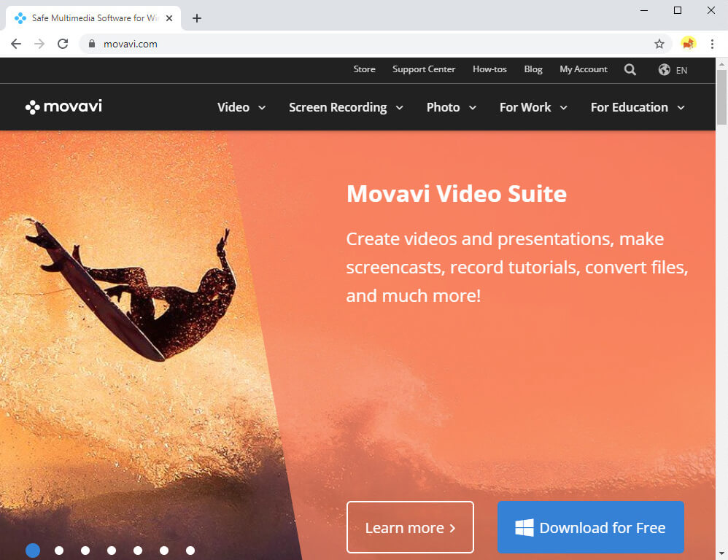Open the Chrome three-dot menu

(x=712, y=44)
